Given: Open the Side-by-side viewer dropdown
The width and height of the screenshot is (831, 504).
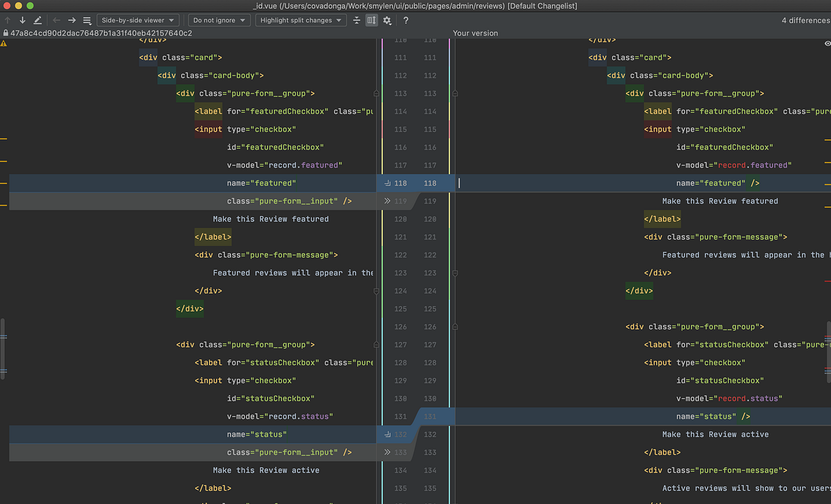Looking at the screenshot, I should click(137, 20).
